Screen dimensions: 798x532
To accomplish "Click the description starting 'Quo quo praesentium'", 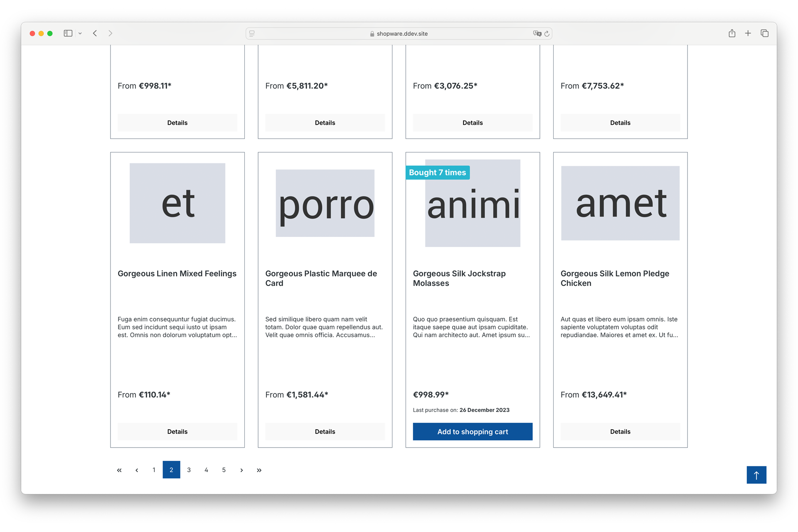I will click(471, 327).
